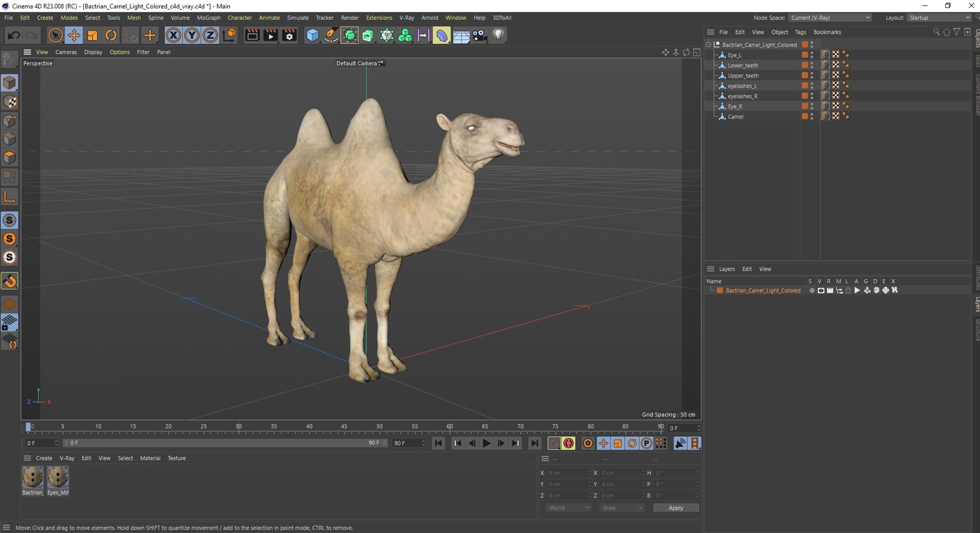The image size is (980, 533).
Task: Toggle Autokeying button
Action: [569, 443]
